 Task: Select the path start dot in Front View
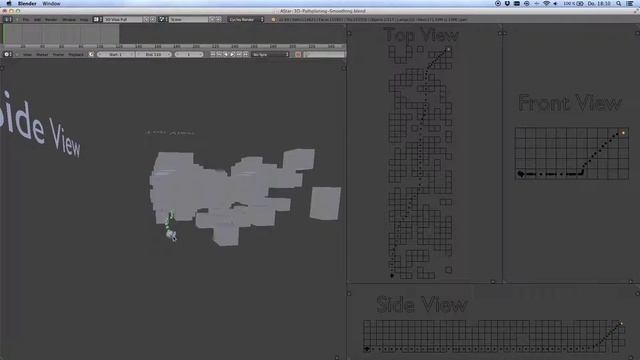(x=520, y=174)
